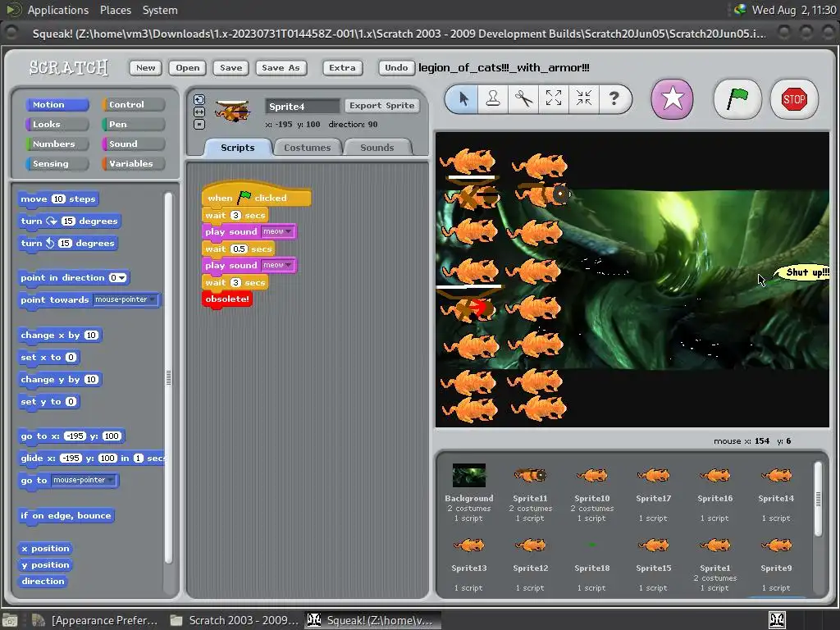The height and width of the screenshot is (630, 840).
Task: Select Sprite1 in the sprite list
Action: tap(715, 563)
